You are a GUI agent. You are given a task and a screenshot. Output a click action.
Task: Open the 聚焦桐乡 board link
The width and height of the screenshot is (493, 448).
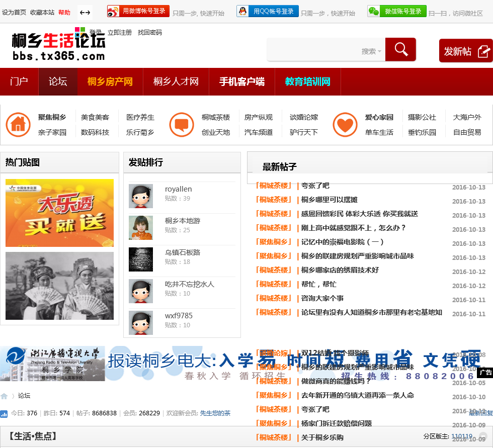point(52,117)
